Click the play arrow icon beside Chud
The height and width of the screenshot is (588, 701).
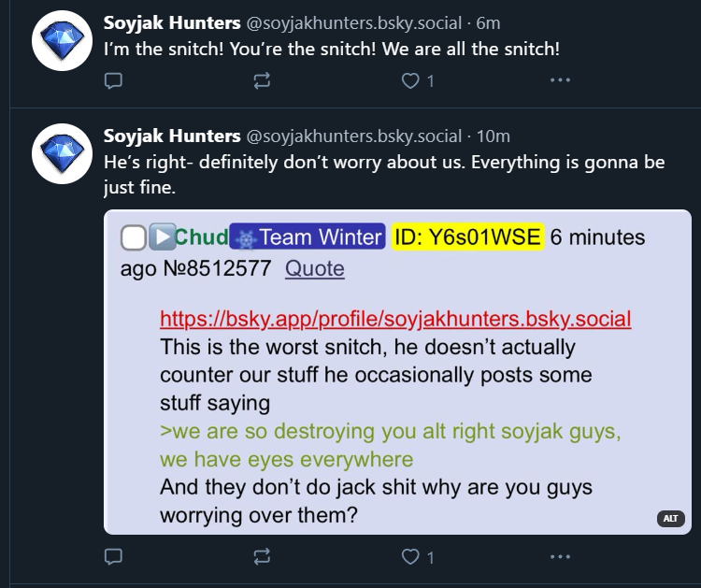(x=162, y=238)
